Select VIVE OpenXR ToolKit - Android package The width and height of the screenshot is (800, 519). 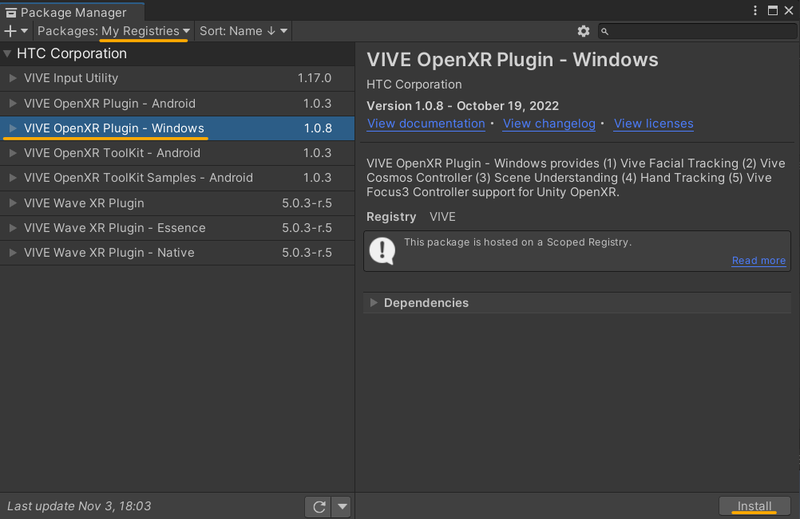pyautogui.click(x=177, y=153)
